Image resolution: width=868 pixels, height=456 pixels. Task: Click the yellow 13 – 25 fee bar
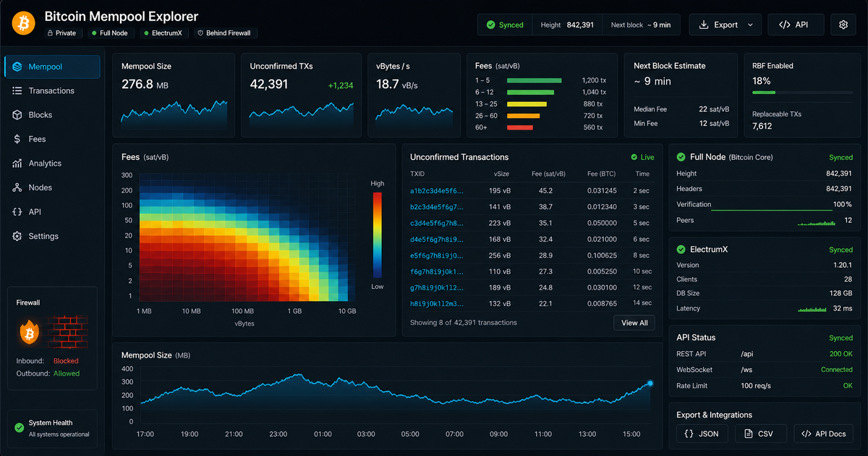pos(527,104)
